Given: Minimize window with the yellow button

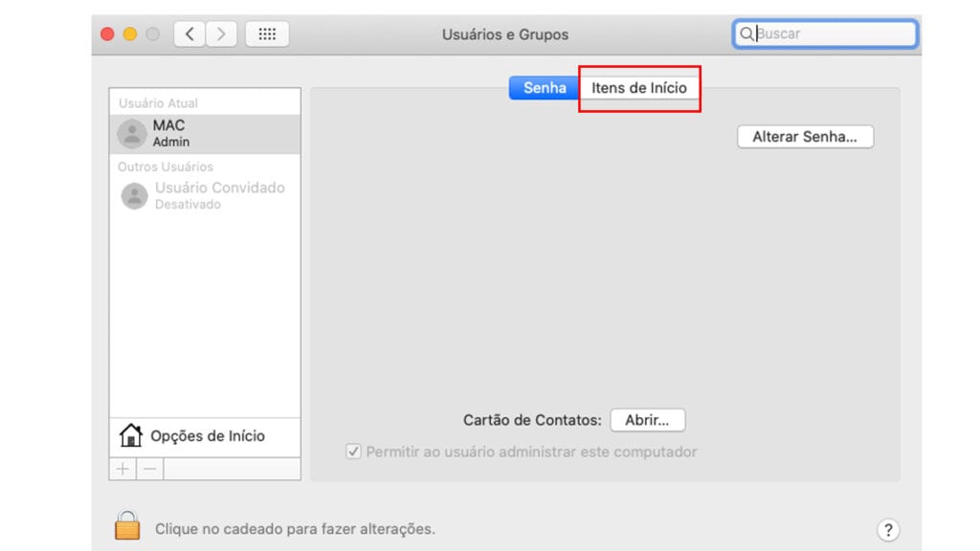Looking at the screenshot, I should [x=130, y=33].
